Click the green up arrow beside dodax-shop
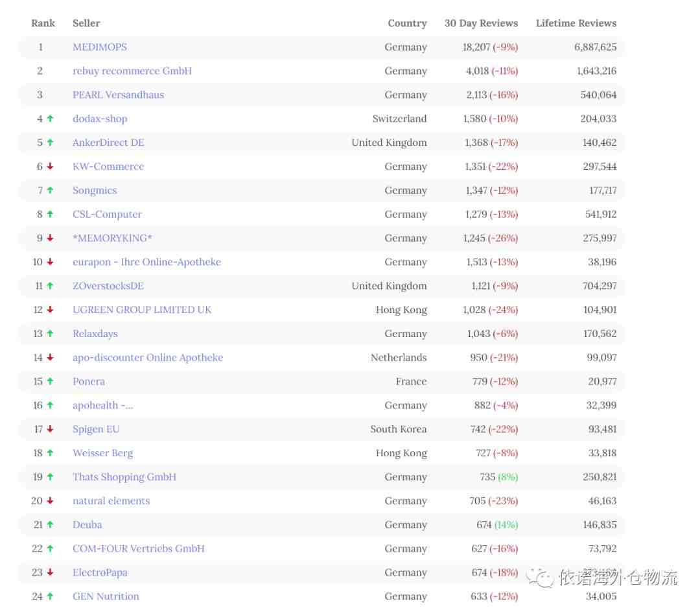The width and height of the screenshot is (700, 608). point(50,119)
